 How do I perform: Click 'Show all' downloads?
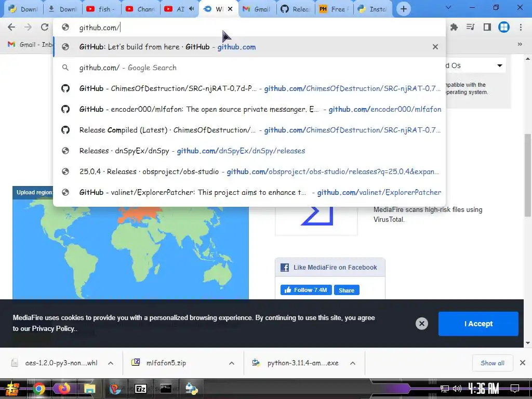(493, 363)
